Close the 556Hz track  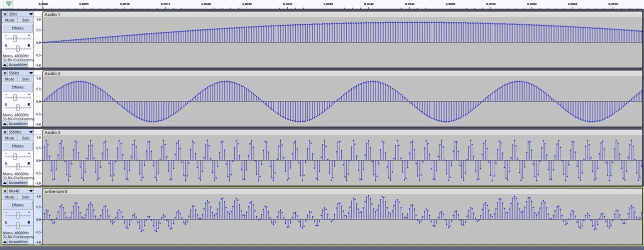[x=5, y=73]
